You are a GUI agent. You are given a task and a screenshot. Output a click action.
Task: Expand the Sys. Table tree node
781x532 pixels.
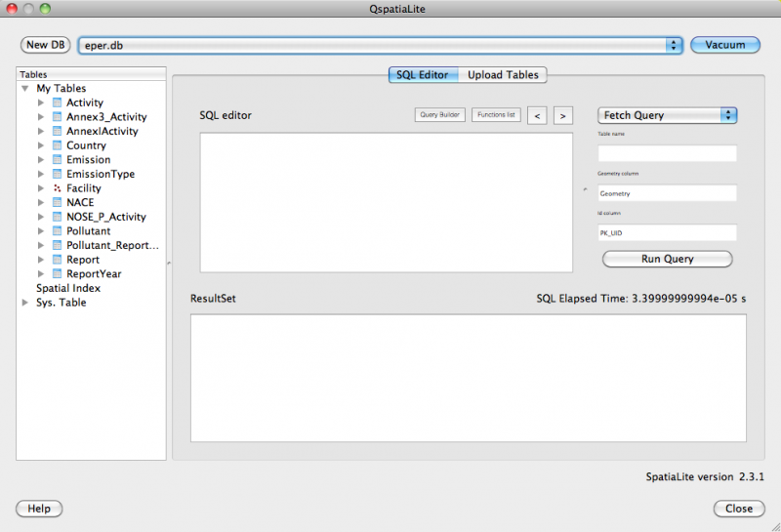[25, 303]
